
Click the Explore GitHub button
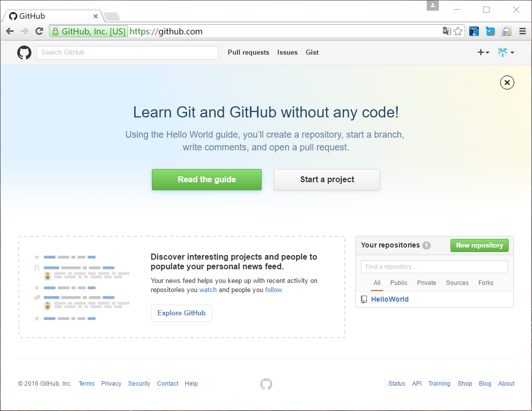182,313
